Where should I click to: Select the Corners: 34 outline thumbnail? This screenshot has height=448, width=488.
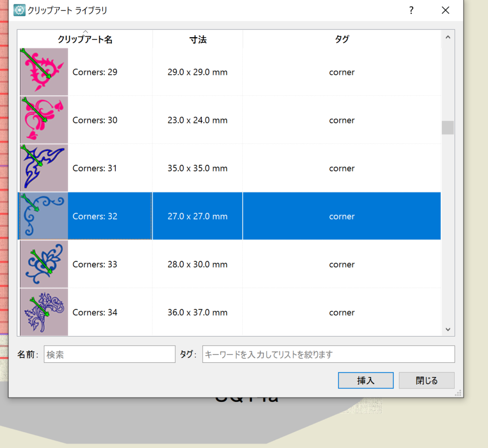tap(44, 312)
